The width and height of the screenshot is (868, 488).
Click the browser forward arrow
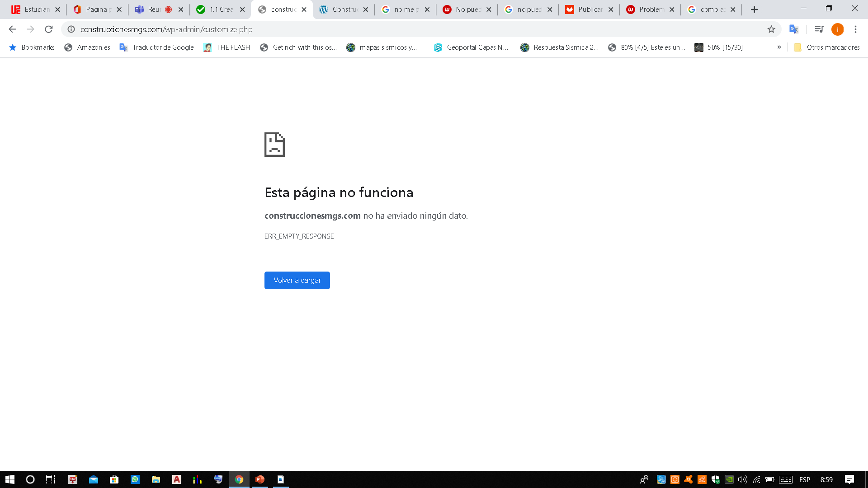tap(30, 29)
